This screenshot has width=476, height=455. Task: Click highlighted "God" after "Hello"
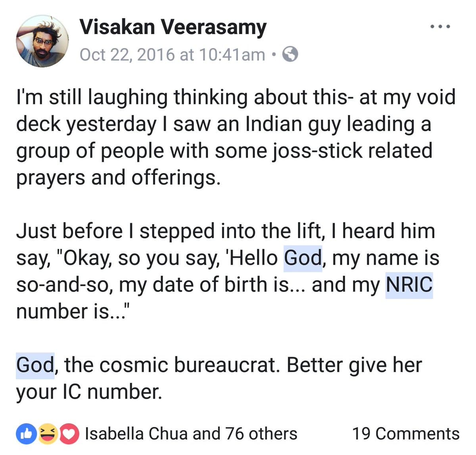point(303,258)
